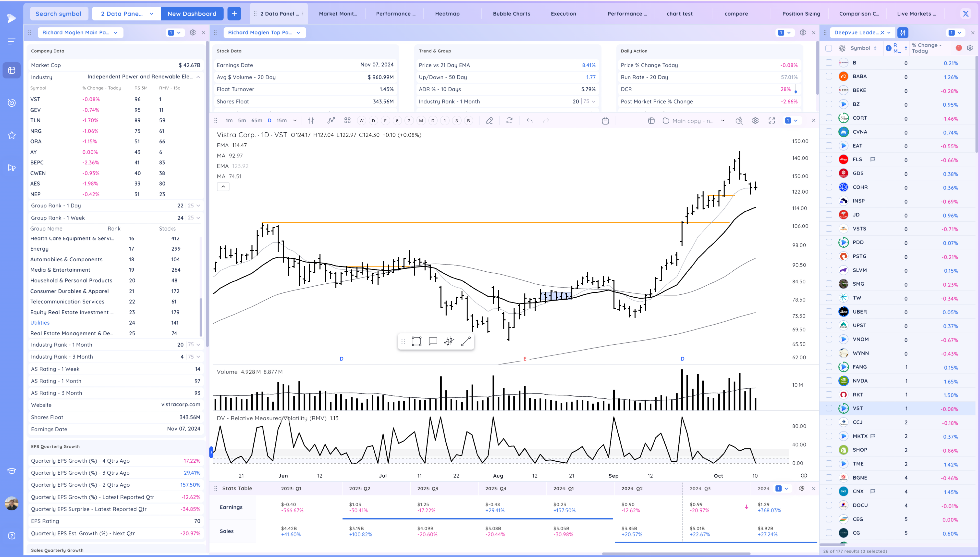Screen dimensions: 980x557
Task: Click the eraser tool in chart toolbar
Action: click(489, 121)
